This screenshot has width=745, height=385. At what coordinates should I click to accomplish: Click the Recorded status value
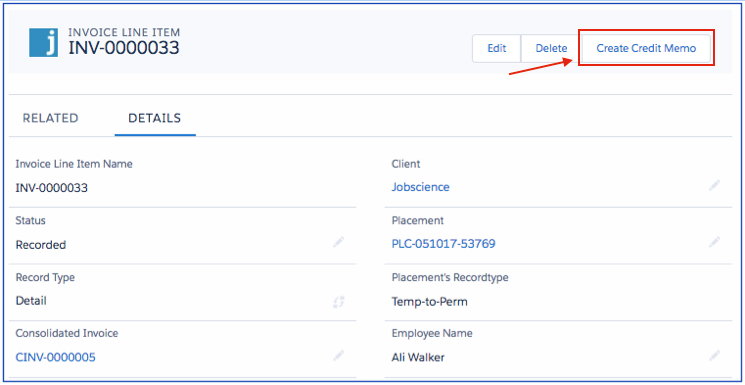(x=41, y=245)
